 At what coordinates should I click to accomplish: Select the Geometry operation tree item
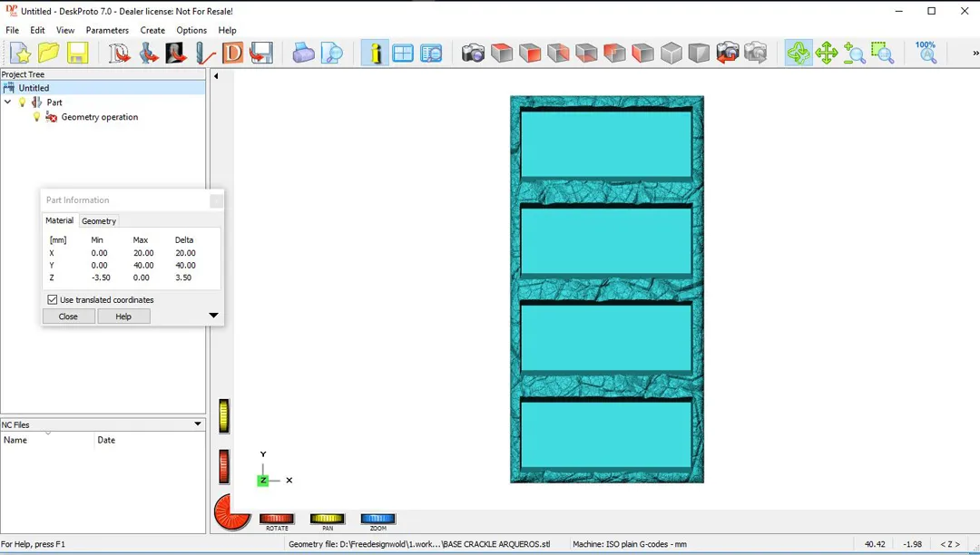tap(100, 117)
